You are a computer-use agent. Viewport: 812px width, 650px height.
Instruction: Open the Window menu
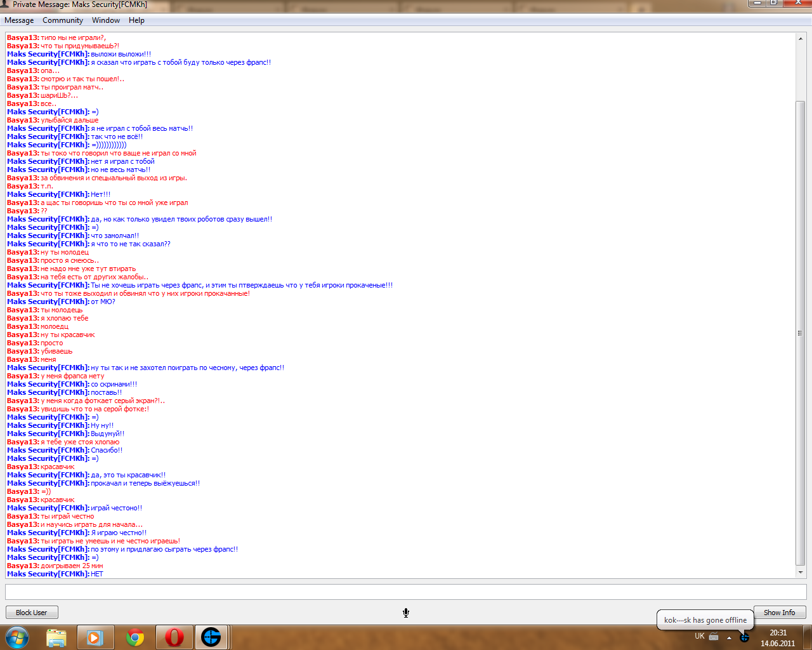(106, 20)
